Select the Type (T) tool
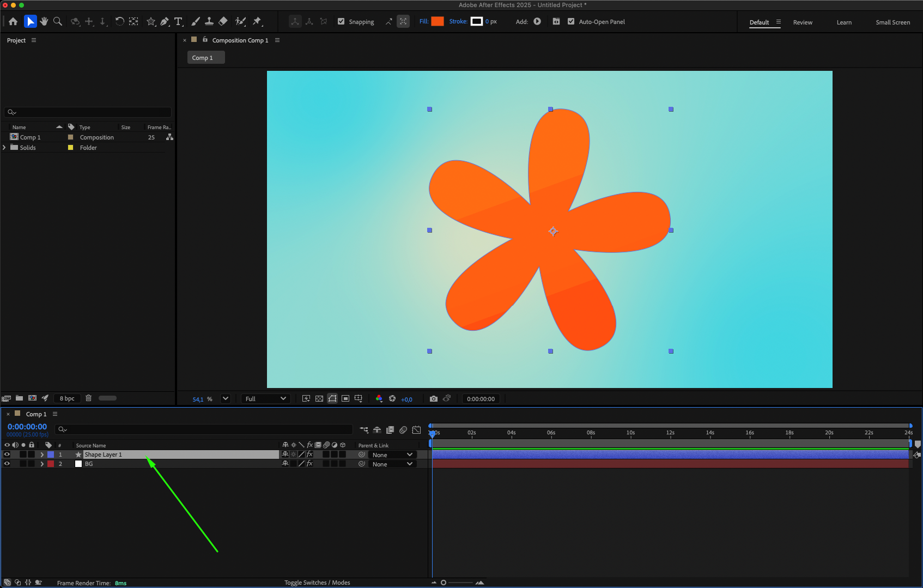The image size is (923, 588). point(178,21)
